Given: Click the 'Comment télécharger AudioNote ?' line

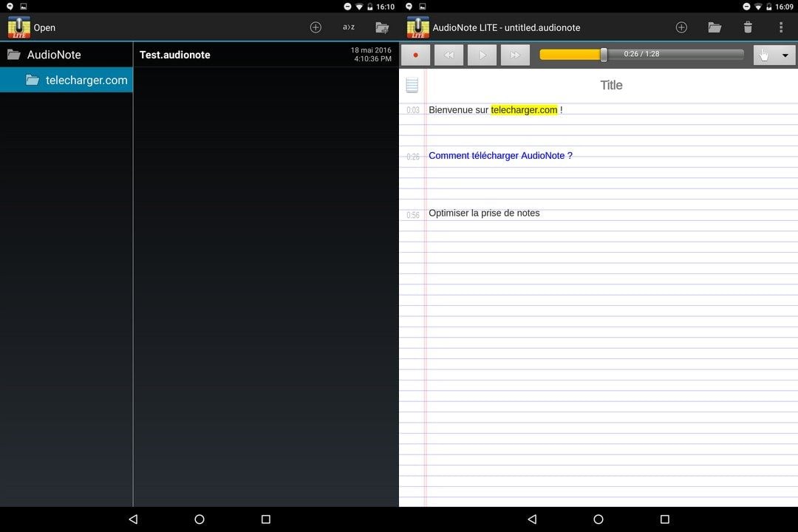Looking at the screenshot, I should [x=500, y=156].
